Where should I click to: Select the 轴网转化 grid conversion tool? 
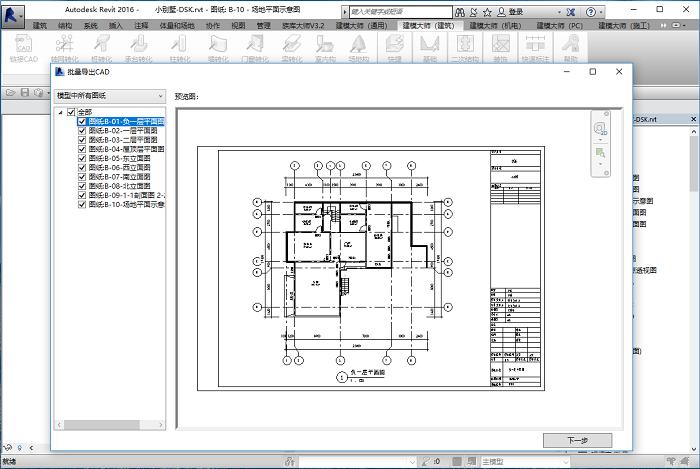[x=64, y=48]
